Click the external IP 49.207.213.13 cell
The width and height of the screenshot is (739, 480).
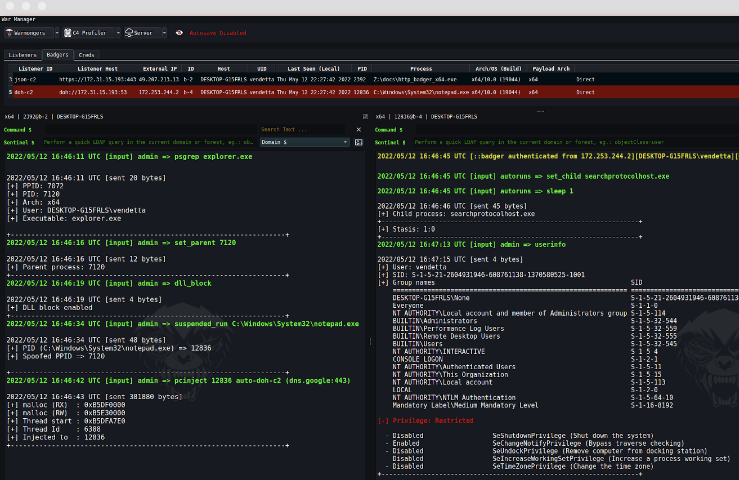click(159, 80)
